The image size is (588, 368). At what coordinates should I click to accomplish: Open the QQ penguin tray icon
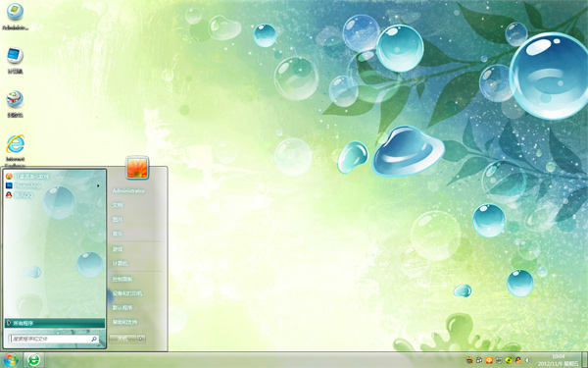click(518, 360)
